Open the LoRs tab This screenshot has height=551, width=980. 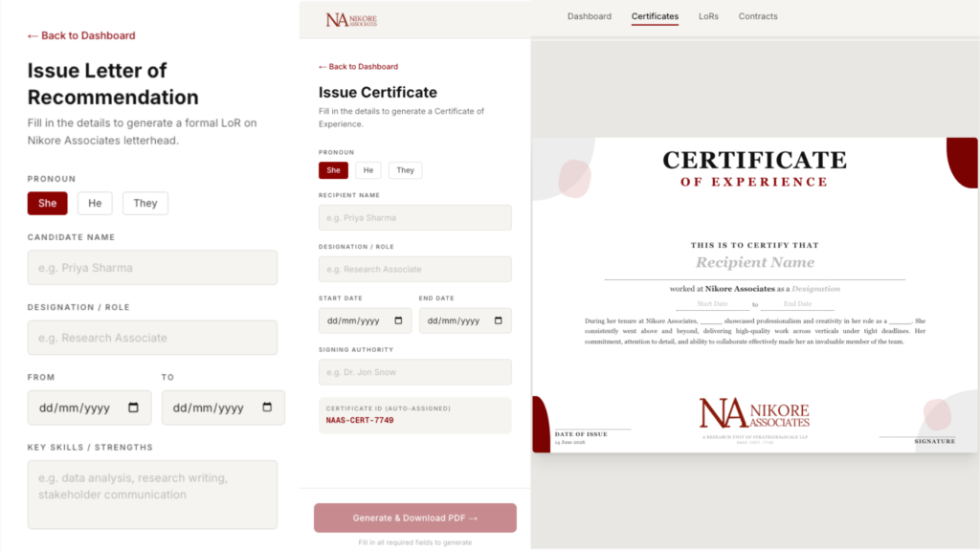pos(708,16)
